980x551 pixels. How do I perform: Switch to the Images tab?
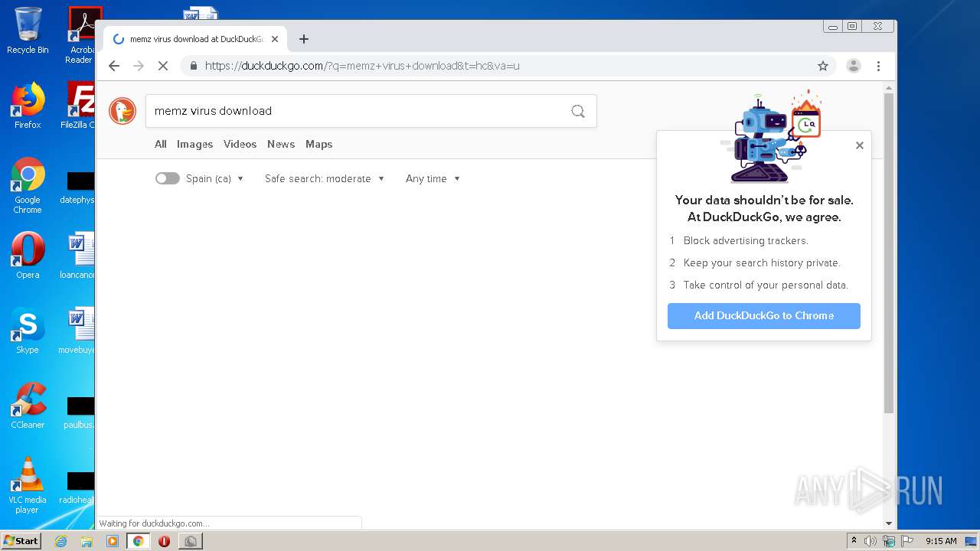coord(194,144)
